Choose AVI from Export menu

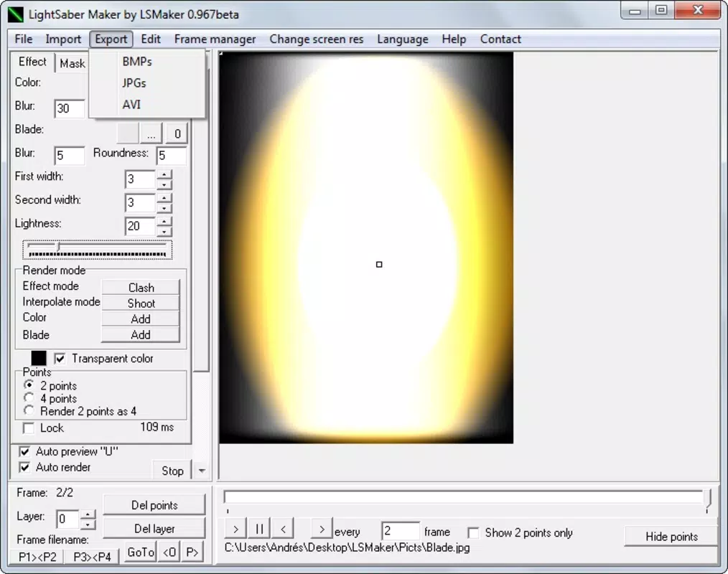click(x=131, y=105)
